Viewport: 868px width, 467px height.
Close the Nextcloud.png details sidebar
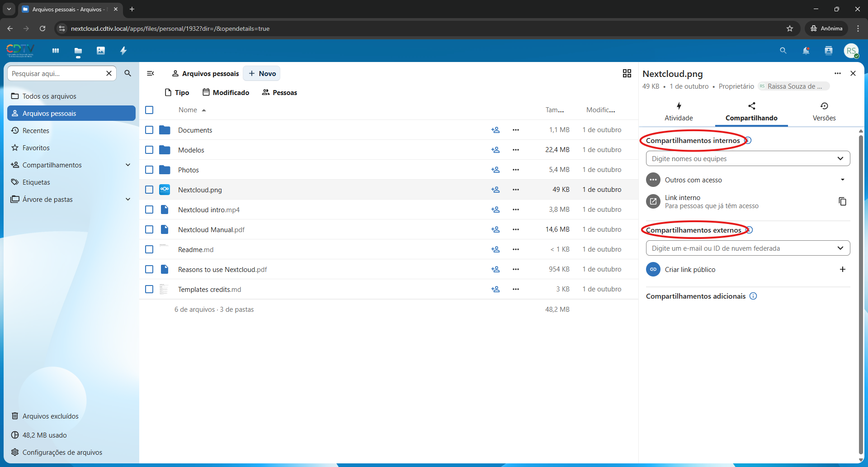point(853,73)
